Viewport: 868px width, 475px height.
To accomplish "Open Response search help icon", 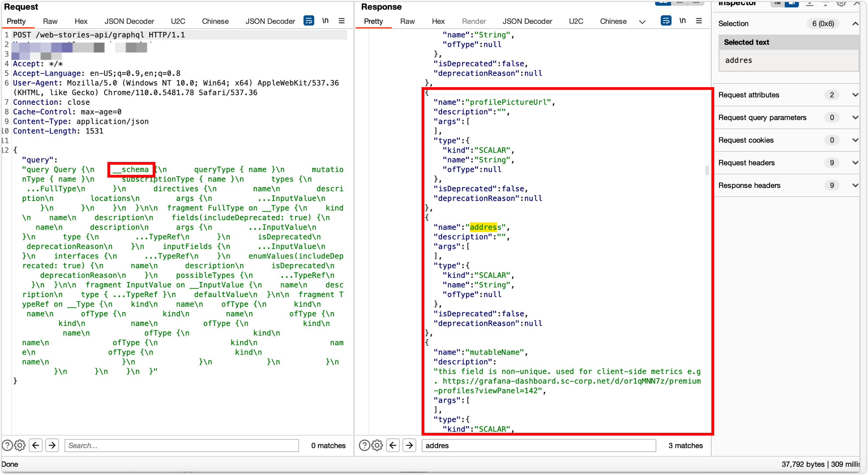I will pyautogui.click(x=364, y=445).
